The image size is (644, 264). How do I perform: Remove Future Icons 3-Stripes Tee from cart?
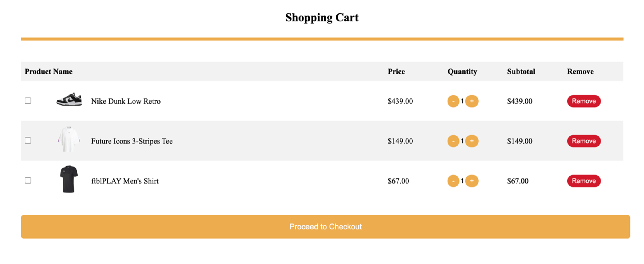pos(584,141)
